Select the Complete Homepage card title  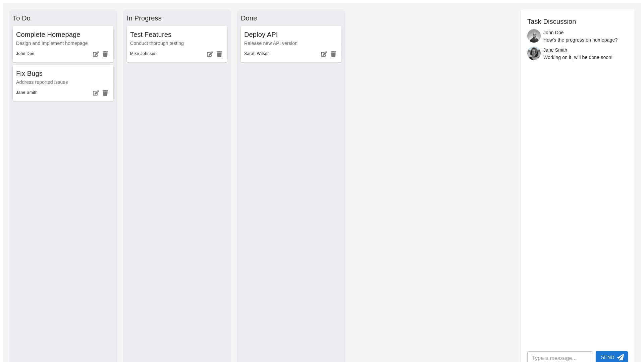click(x=48, y=35)
